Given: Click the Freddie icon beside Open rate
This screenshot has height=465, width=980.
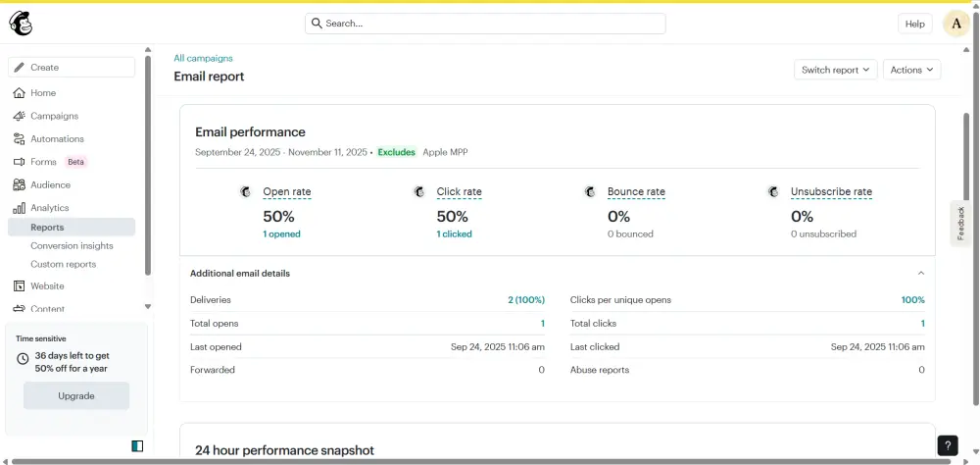Looking at the screenshot, I should [246, 192].
